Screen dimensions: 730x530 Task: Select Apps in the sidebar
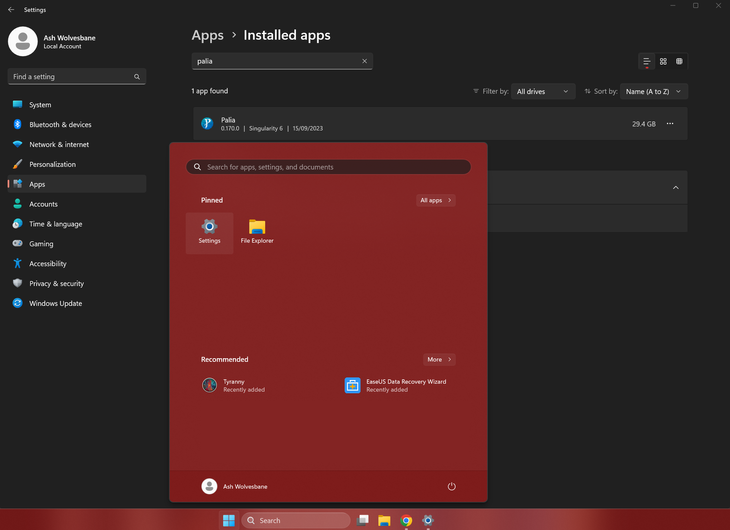[x=77, y=184]
